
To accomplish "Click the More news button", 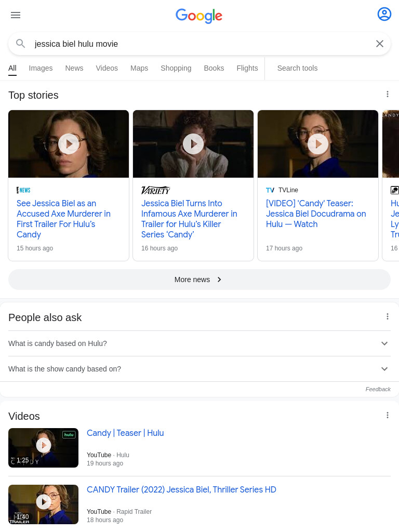I will [199, 280].
